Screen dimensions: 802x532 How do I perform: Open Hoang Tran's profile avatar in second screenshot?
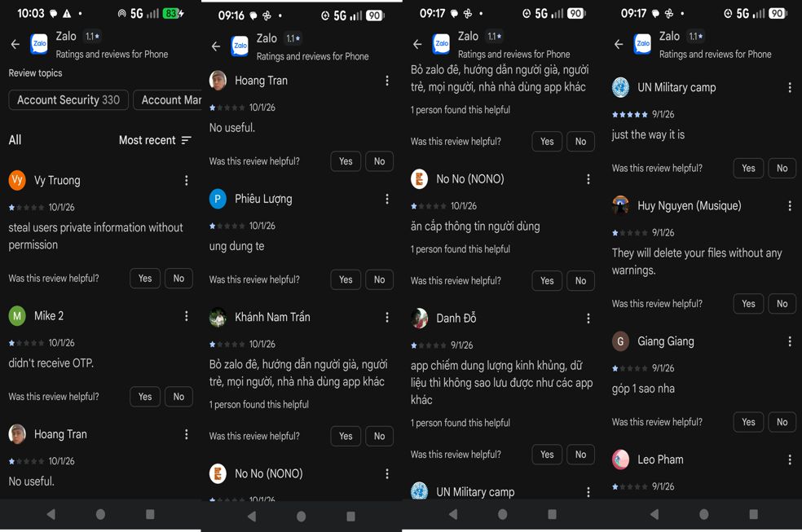pyautogui.click(x=218, y=81)
